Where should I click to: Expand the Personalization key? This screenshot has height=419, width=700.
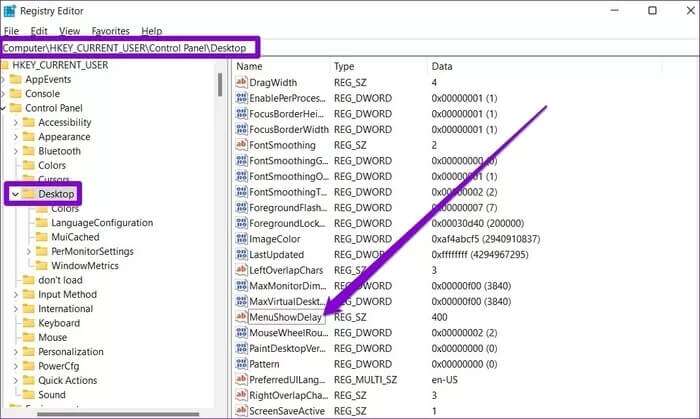point(16,352)
